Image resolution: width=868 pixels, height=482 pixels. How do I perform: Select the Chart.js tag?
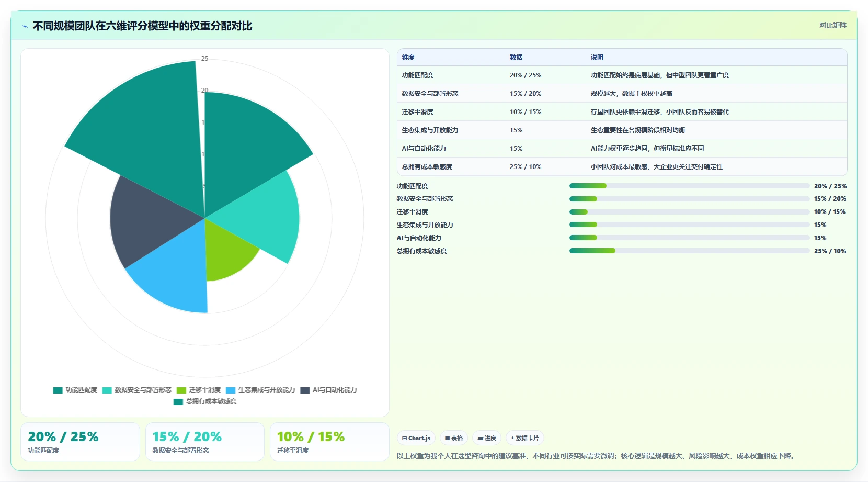pos(416,438)
